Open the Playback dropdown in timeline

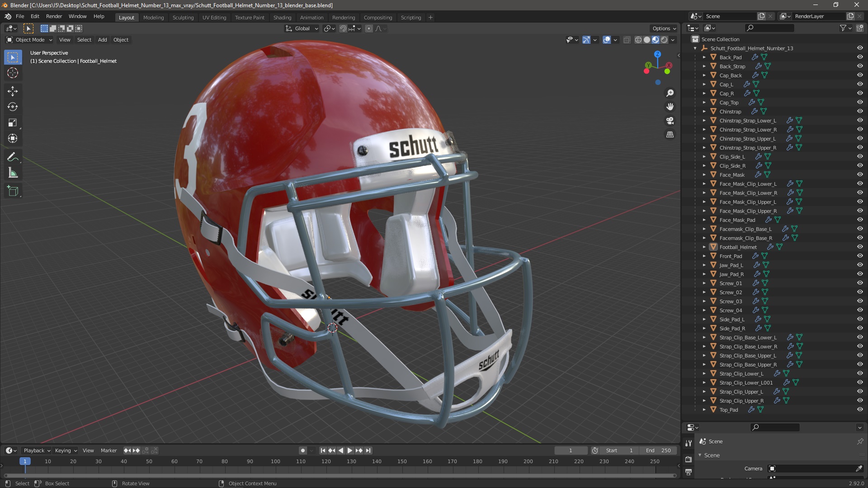[x=37, y=450]
